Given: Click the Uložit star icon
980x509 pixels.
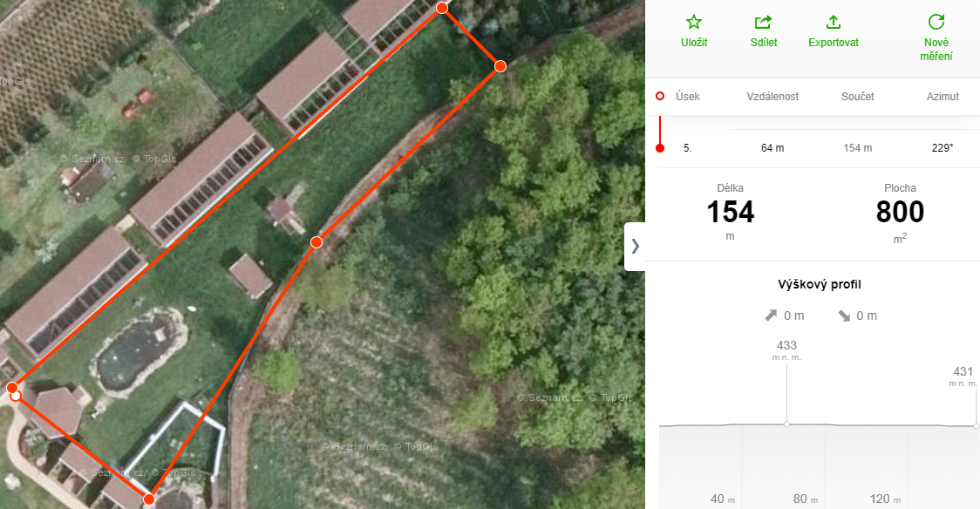Looking at the screenshot, I should click(694, 23).
